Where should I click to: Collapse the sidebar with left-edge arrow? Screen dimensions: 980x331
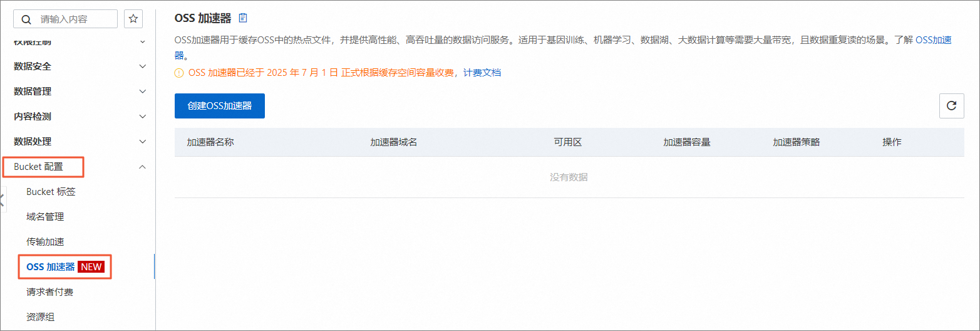click(3, 199)
